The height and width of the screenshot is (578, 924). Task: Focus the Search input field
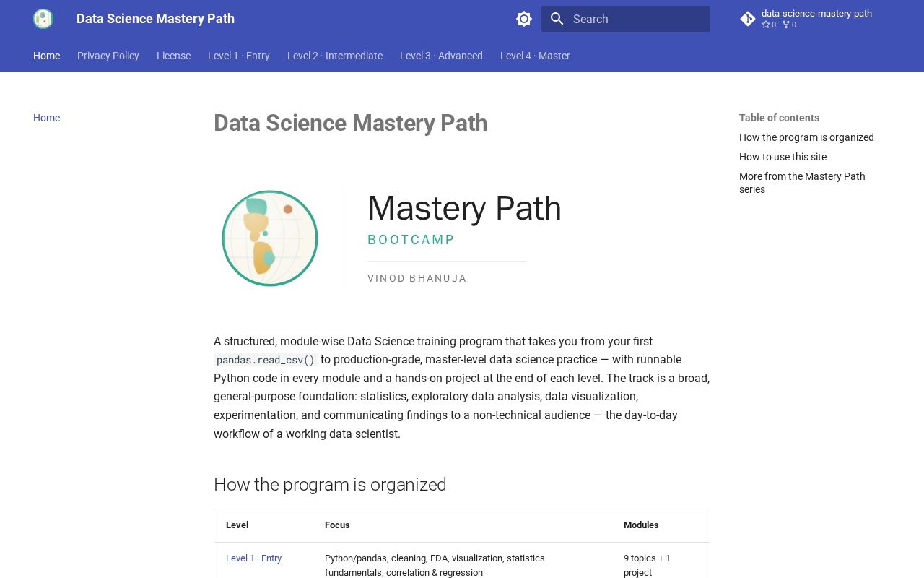(x=626, y=19)
